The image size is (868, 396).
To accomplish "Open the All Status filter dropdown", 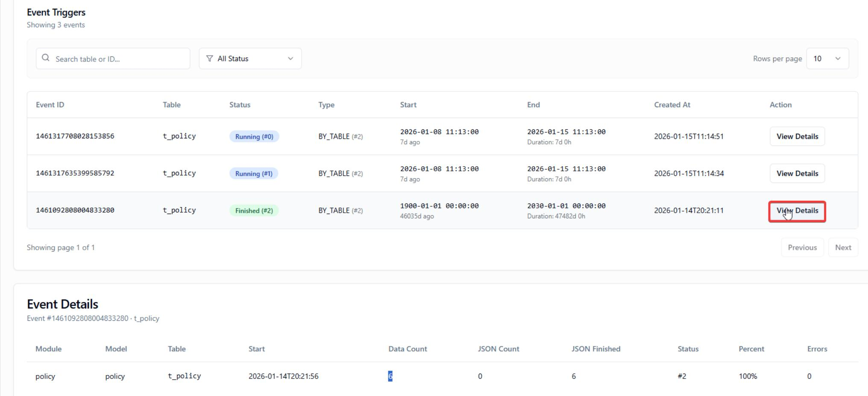I will coord(250,59).
